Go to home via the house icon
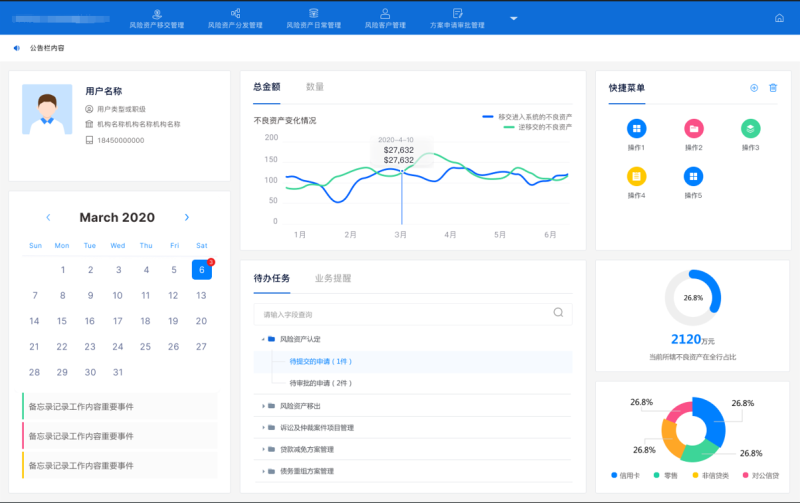 (779, 18)
